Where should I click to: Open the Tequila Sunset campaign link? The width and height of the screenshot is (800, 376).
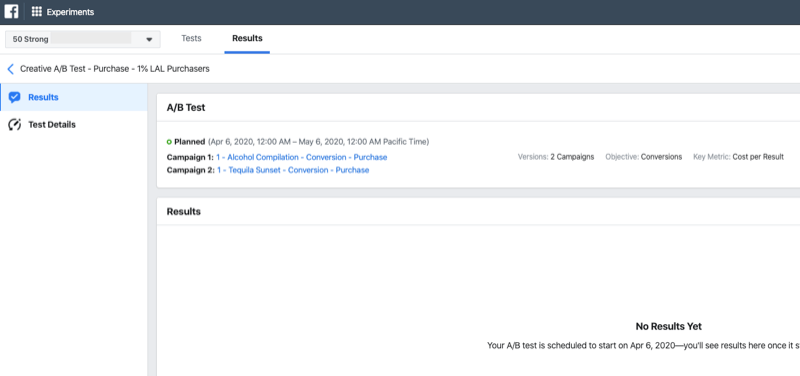(x=293, y=170)
